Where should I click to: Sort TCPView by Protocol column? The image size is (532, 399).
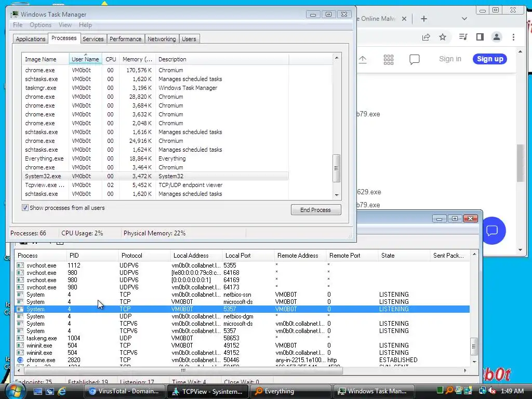[x=144, y=256]
